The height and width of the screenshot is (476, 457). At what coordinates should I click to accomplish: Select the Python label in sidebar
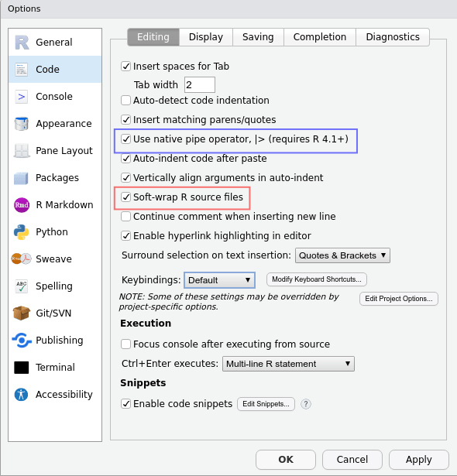tap(52, 232)
